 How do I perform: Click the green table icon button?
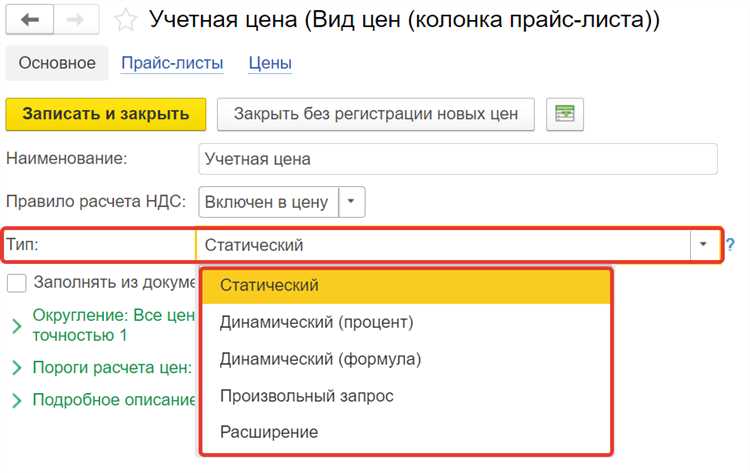click(x=565, y=114)
